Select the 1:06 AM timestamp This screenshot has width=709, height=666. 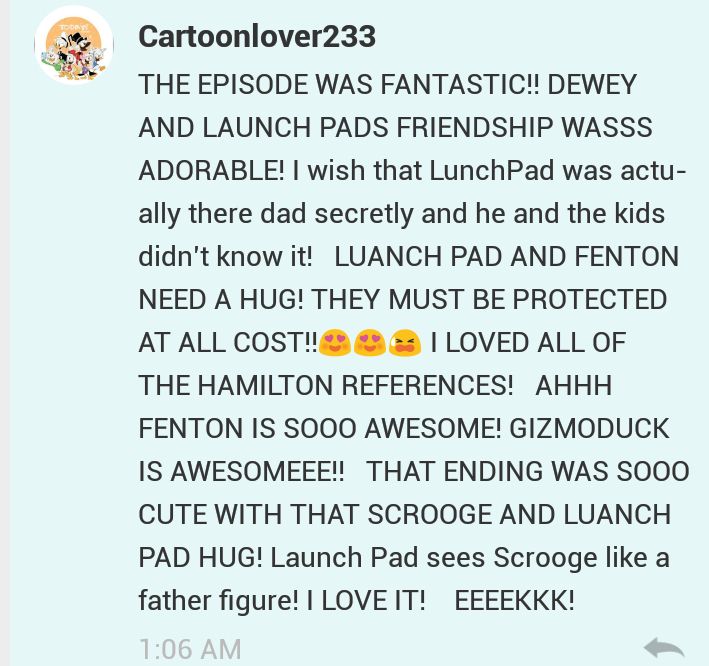click(190, 649)
